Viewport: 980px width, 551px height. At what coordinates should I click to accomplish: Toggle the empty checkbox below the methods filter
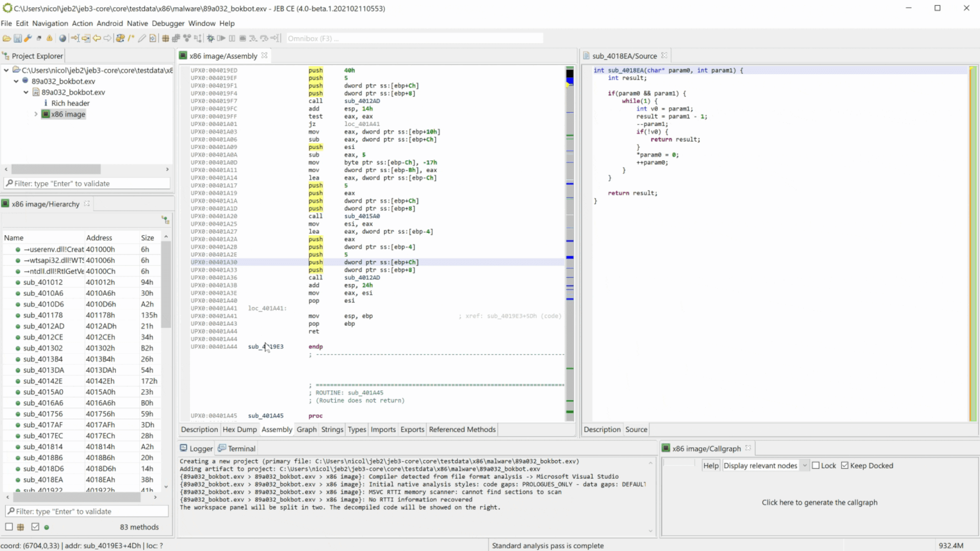coord(9,527)
